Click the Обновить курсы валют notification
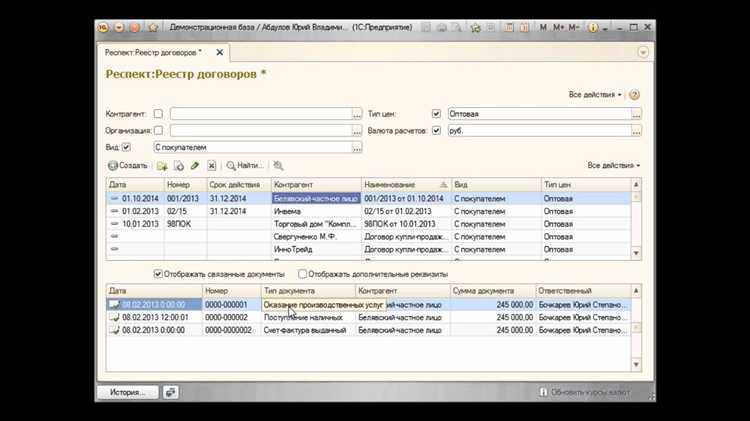 tap(585, 392)
